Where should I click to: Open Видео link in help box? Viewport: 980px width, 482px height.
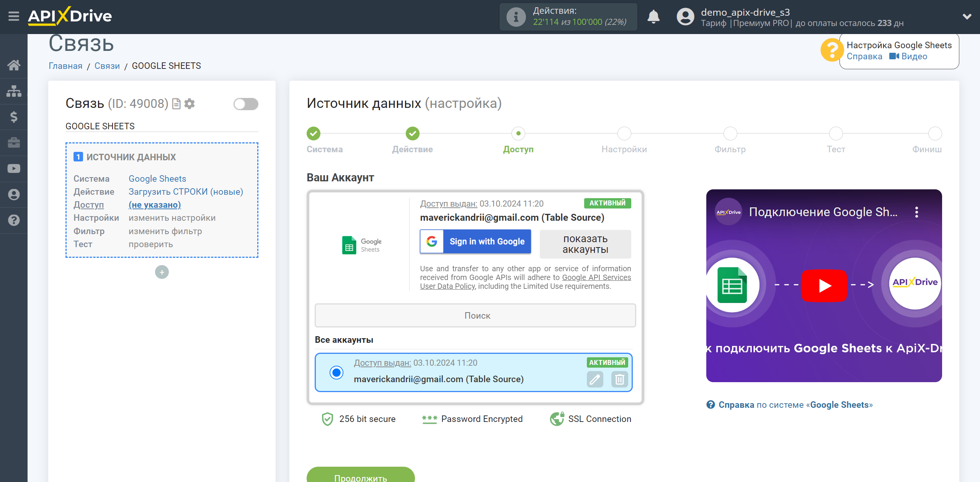(x=908, y=56)
